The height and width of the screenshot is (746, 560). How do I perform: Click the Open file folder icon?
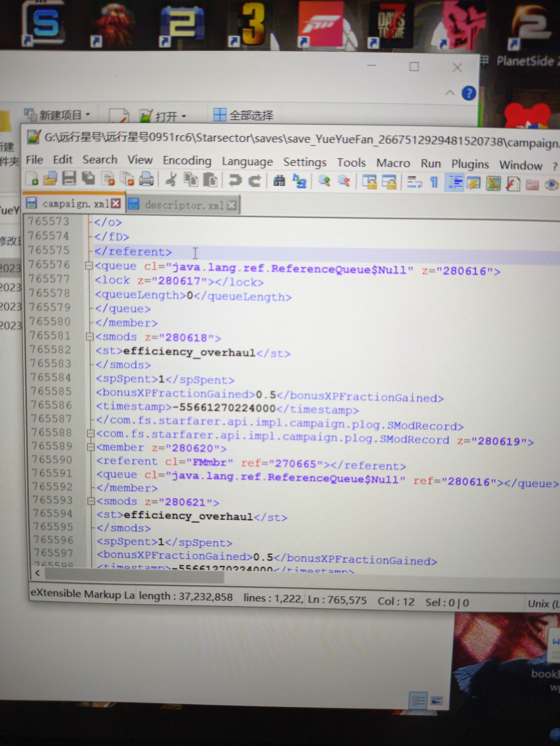tap(50, 178)
